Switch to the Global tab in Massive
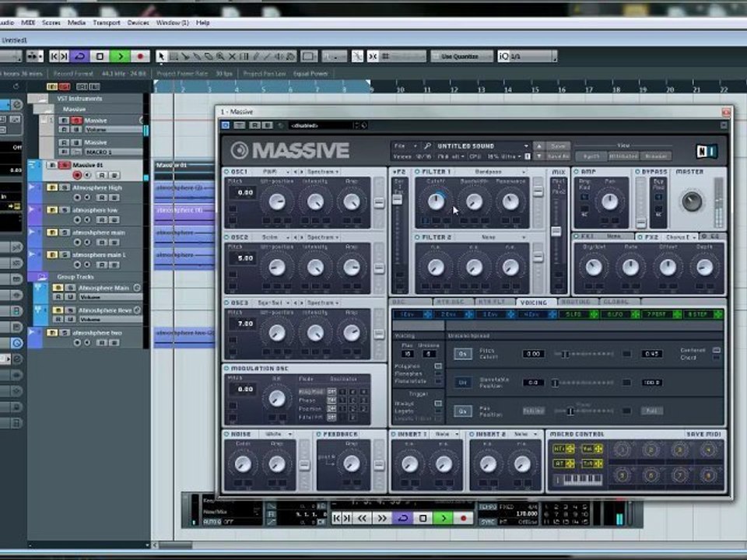747x560 pixels. 616,302
